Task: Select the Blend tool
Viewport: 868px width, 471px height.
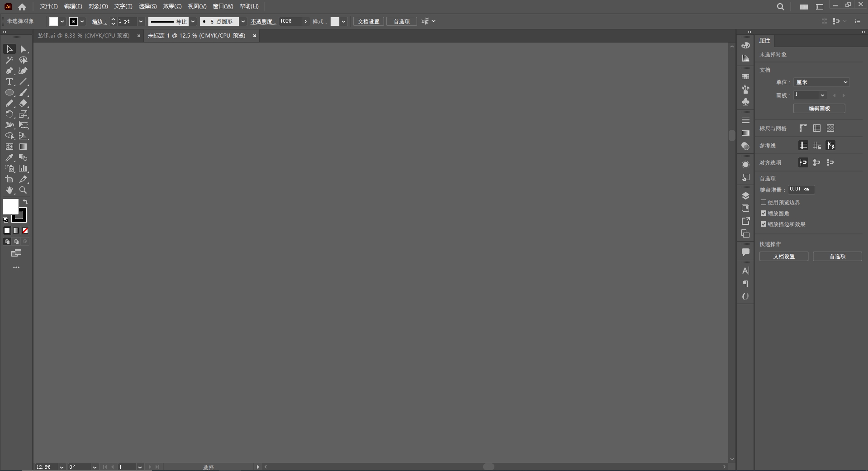Action: [x=24, y=157]
